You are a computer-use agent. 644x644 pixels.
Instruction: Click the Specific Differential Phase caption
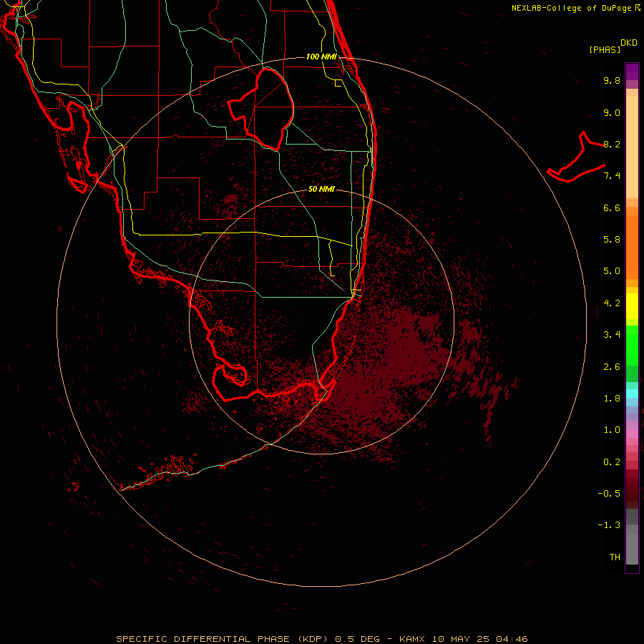point(321,639)
